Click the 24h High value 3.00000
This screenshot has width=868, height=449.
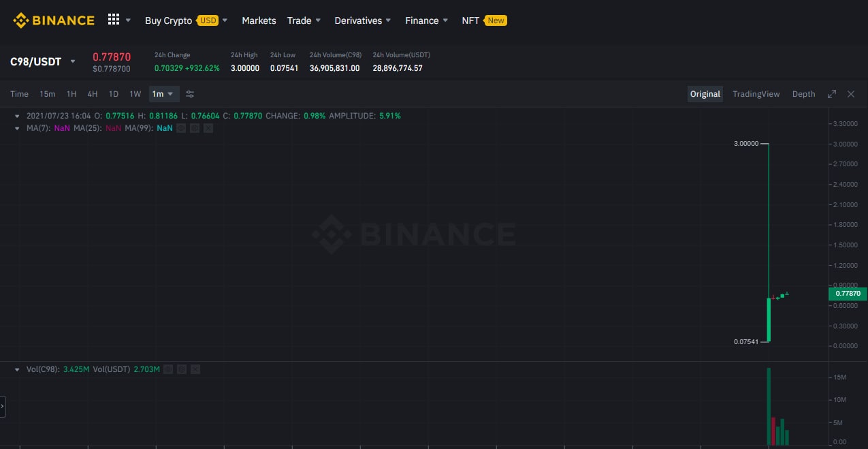[x=245, y=68]
